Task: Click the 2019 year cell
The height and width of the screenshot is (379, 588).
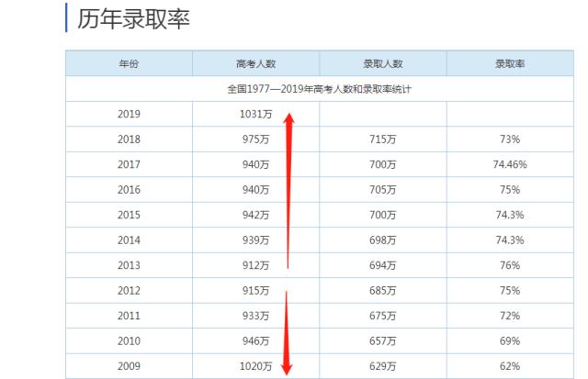Action: tap(129, 114)
